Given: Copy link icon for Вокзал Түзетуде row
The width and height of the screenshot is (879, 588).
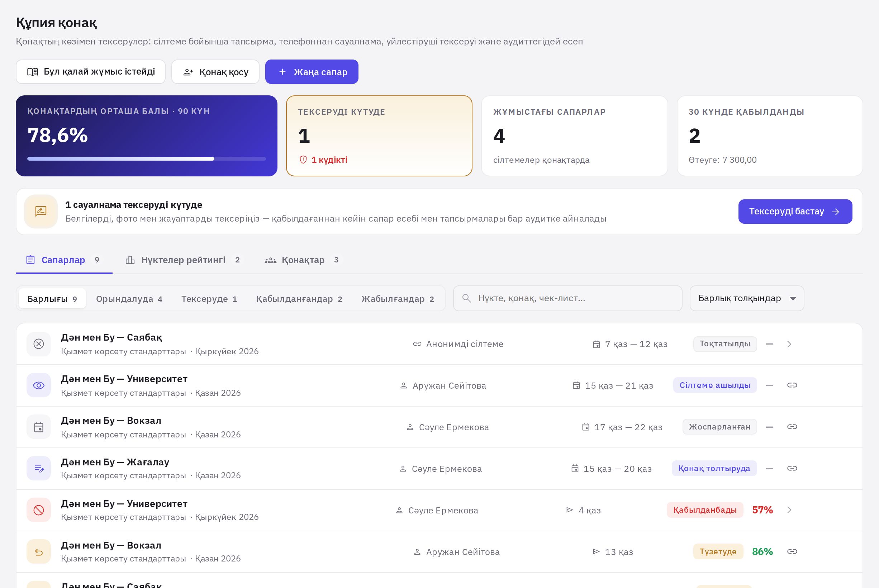Looking at the screenshot, I should pyautogui.click(x=792, y=551).
